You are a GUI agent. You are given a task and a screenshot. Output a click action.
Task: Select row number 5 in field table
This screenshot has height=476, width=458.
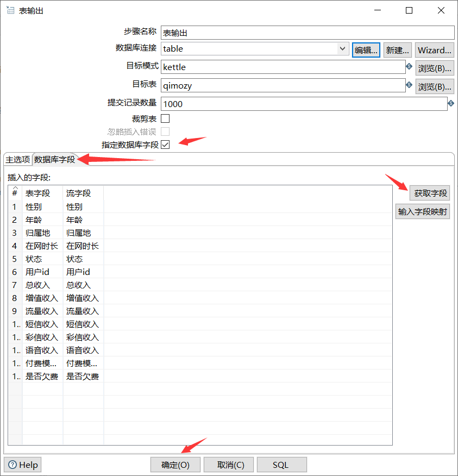click(x=15, y=259)
